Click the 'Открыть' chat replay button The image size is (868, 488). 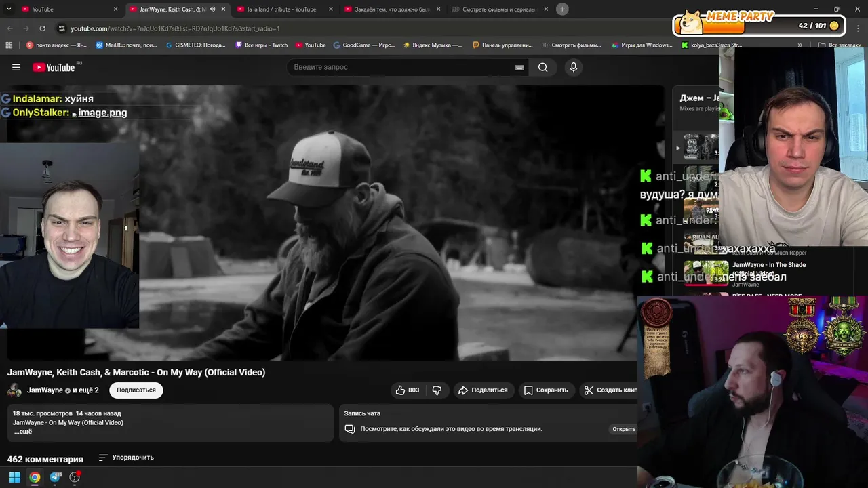pyautogui.click(x=624, y=429)
